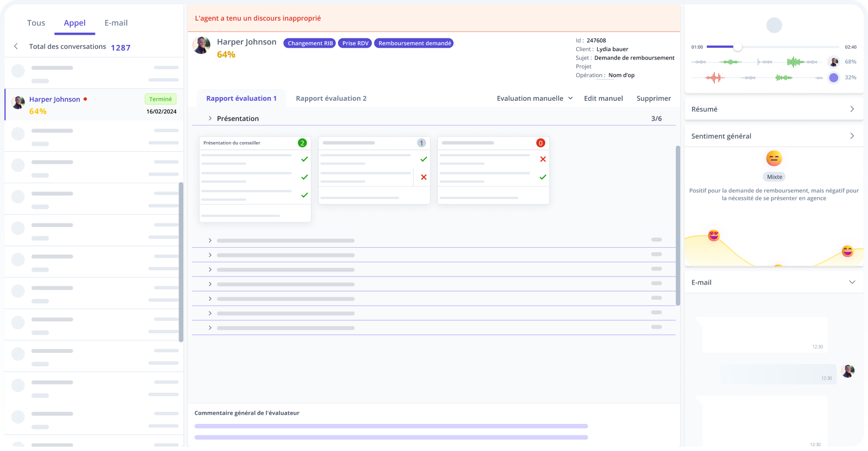Click Harper Johnson's avatar in the header

tap(201, 46)
